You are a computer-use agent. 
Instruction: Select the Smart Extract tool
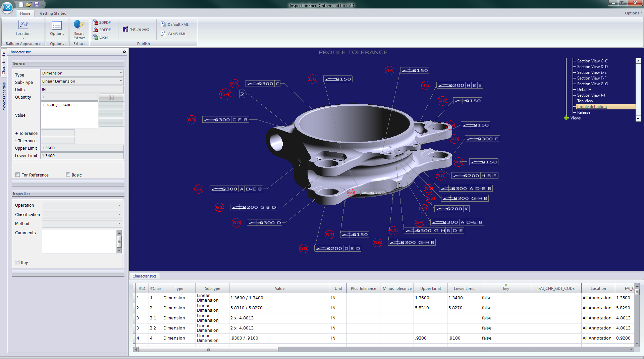(79, 30)
